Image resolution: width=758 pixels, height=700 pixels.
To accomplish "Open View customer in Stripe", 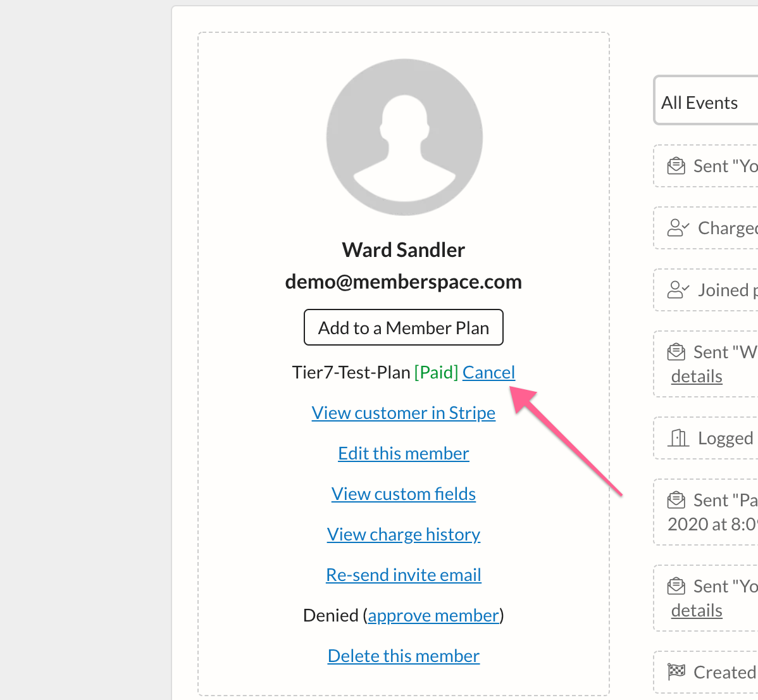I will 403,412.
